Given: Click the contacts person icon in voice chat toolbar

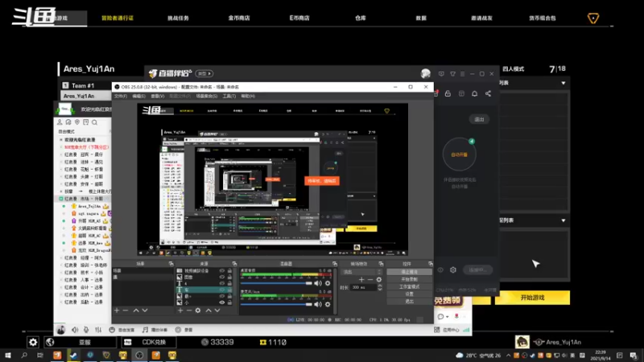Looking at the screenshot, I should tap(60, 122).
